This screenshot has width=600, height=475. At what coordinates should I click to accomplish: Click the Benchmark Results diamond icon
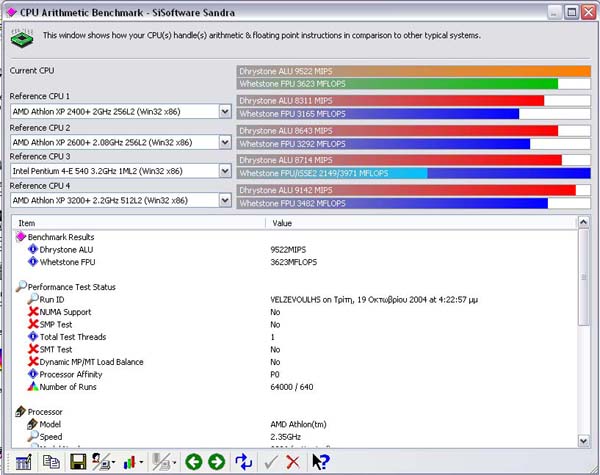21,237
